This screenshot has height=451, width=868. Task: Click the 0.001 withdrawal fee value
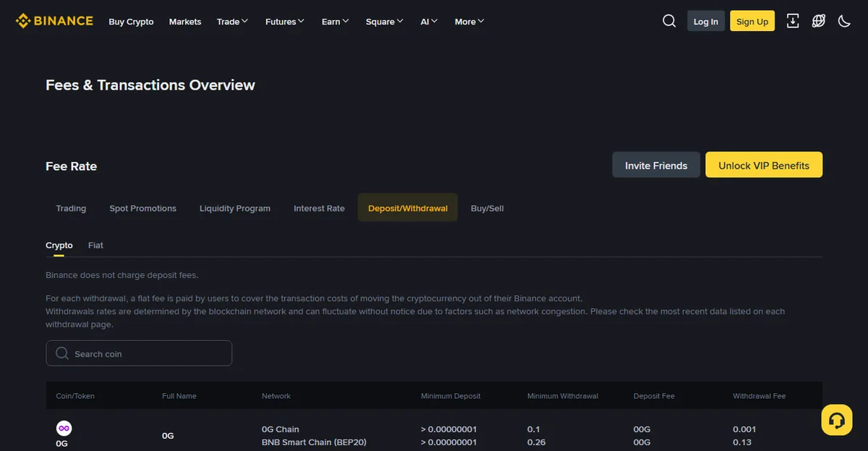tap(744, 429)
